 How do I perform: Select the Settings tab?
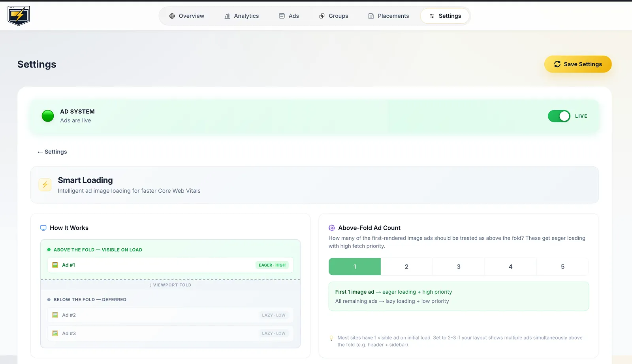pos(445,16)
